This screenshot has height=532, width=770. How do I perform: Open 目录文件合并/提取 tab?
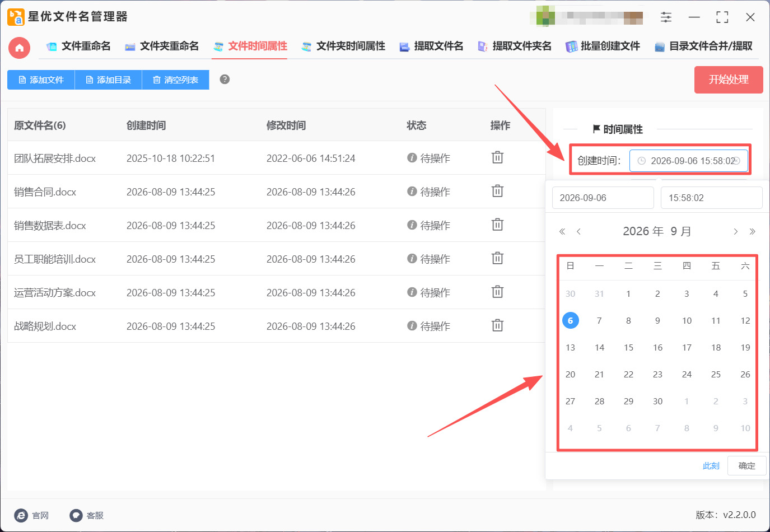click(703, 46)
